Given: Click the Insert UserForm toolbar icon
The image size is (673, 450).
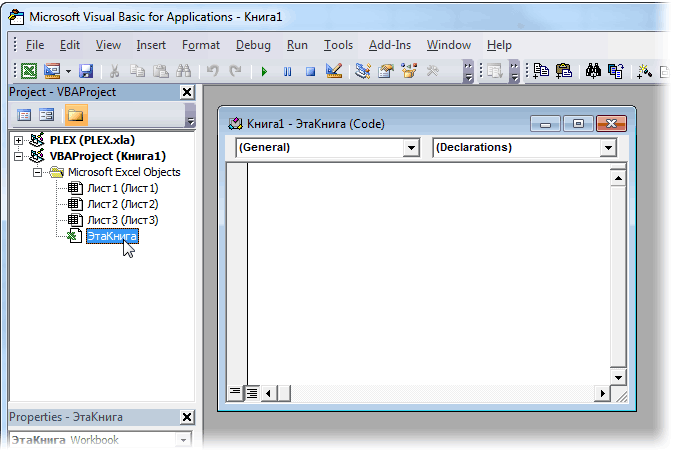Looking at the screenshot, I should point(52,71).
